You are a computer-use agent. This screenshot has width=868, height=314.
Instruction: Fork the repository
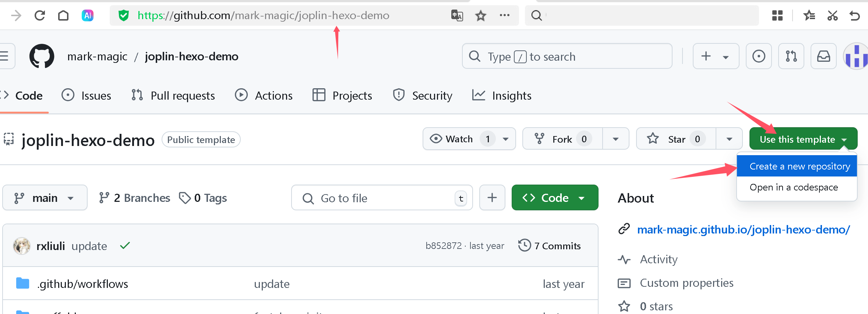[x=562, y=139]
